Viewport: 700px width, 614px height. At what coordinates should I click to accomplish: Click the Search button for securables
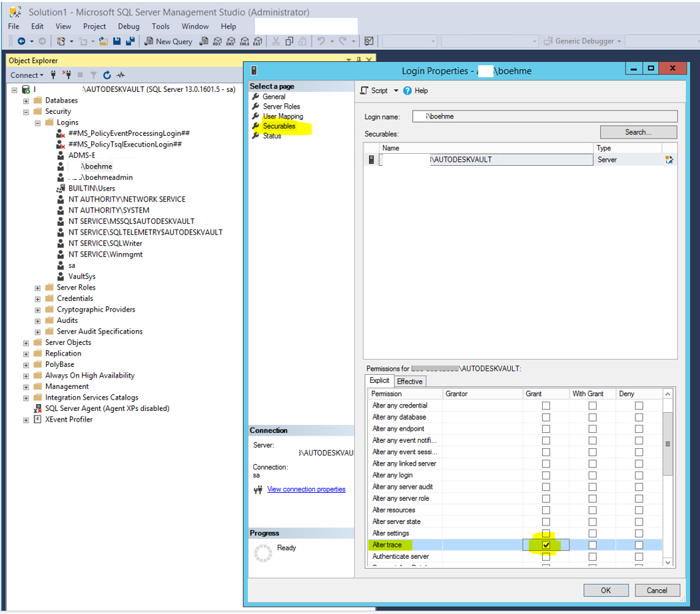(637, 132)
